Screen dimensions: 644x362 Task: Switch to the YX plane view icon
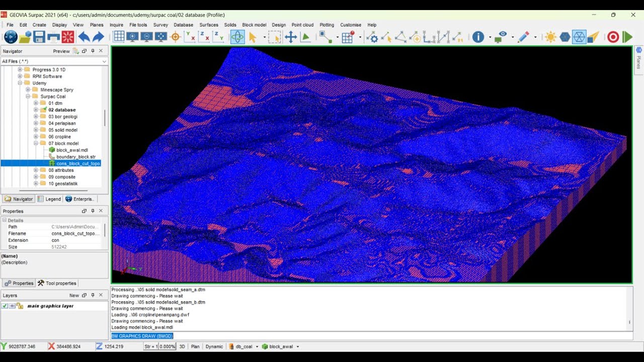point(190,37)
